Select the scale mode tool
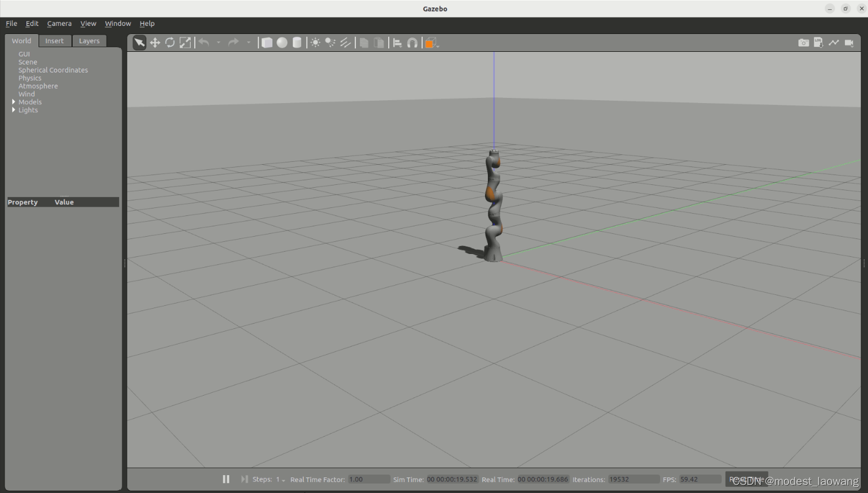868x493 pixels. pyautogui.click(x=185, y=43)
